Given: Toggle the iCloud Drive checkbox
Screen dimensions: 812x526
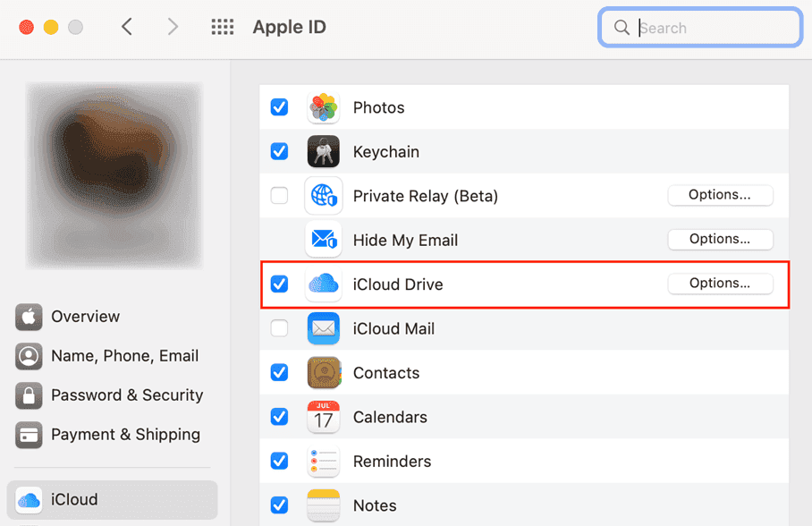Looking at the screenshot, I should 279,284.
